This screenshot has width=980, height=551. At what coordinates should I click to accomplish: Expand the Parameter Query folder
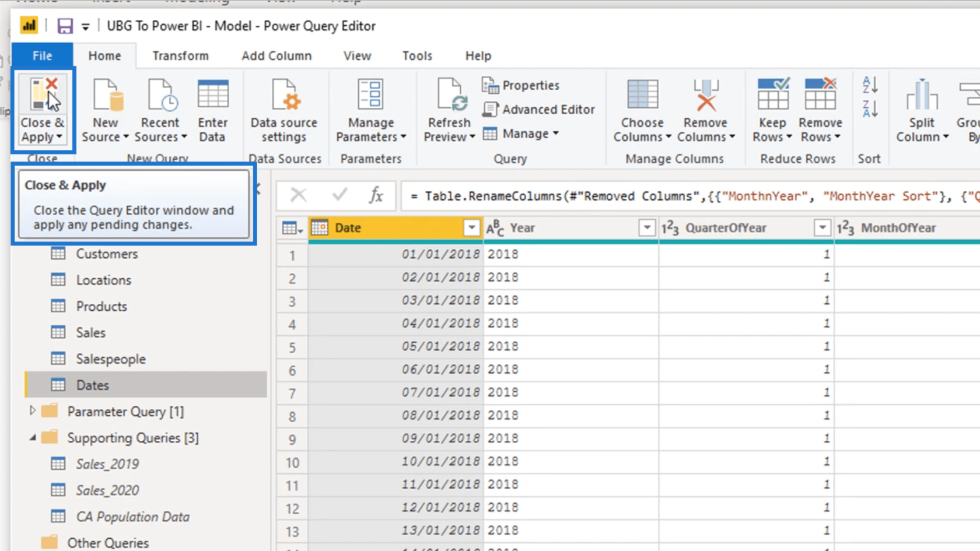(x=33, y=410)
